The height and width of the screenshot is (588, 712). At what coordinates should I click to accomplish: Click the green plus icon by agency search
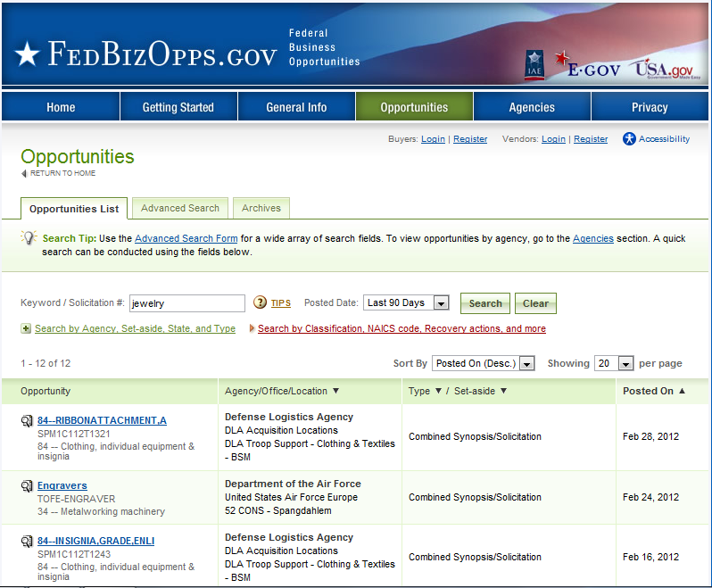pyautogui.click(x=26, y=328)
